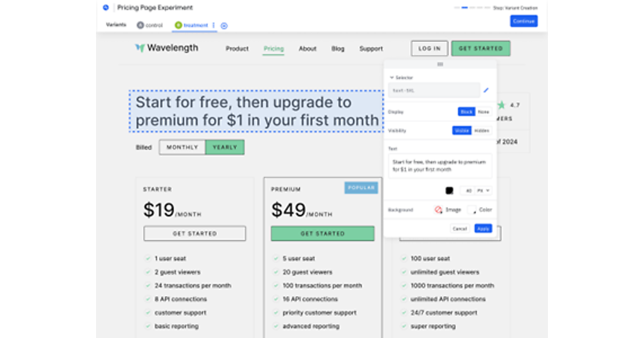The width and height of the screenshot is (644, 338).
Task: Apply the element editor changes
Action: (x=483, y=229)
